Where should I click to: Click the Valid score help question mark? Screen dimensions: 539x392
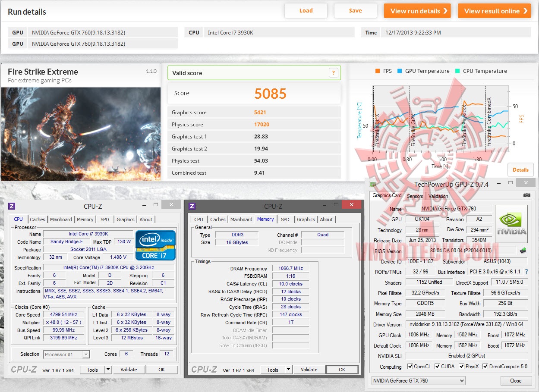pos(333,73)
